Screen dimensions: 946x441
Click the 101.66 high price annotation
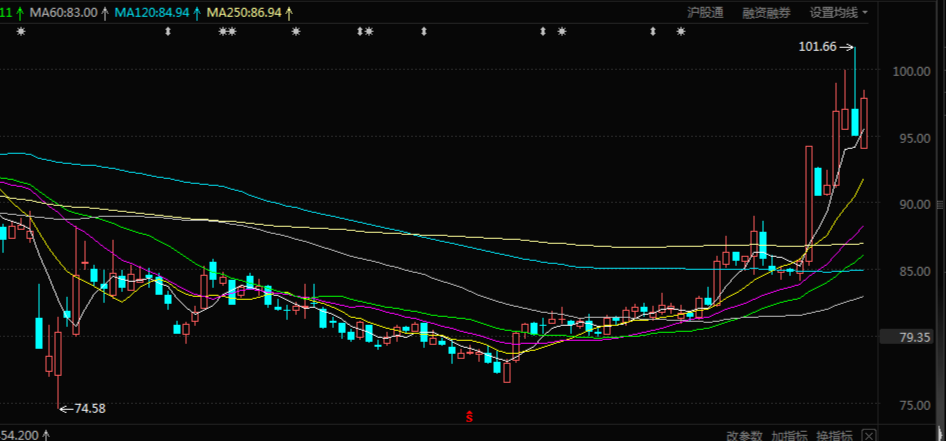coord(817,46)
